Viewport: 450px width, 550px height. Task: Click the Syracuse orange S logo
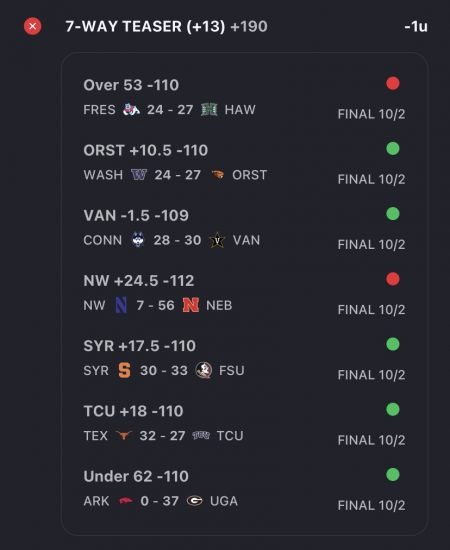tap(125, 370)
